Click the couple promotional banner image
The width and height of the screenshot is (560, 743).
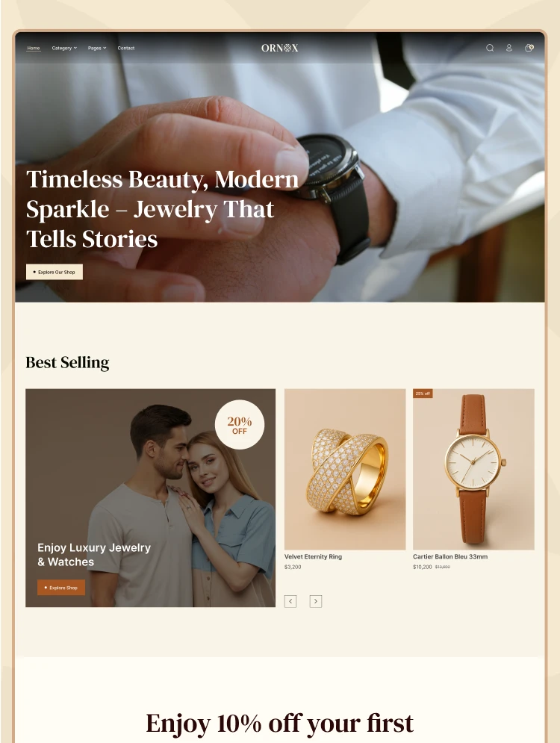click(150, 497)
